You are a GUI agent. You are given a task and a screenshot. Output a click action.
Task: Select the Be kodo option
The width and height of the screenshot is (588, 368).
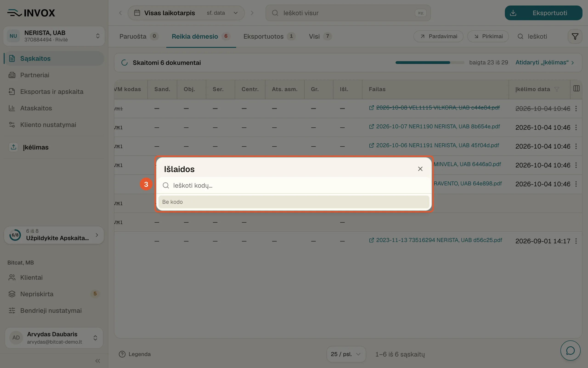294,202
